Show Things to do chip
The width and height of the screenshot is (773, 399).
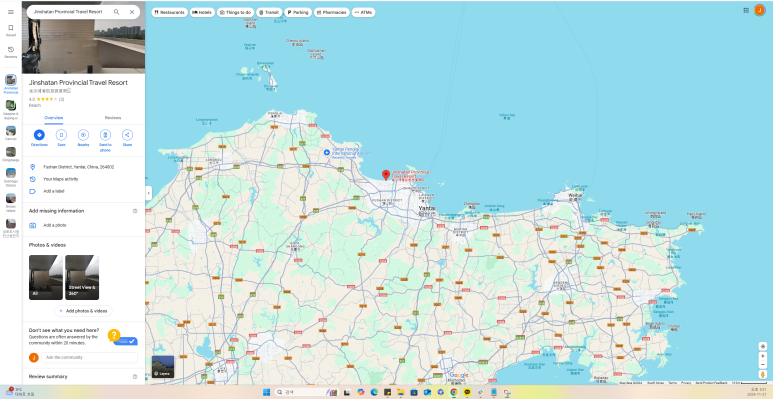[x=236, y=12]
